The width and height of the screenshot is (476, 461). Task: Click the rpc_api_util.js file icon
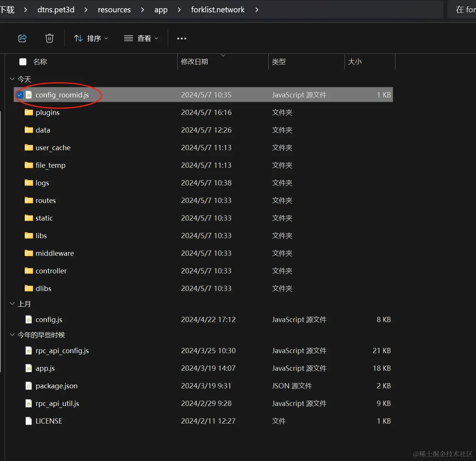[28, 403]
